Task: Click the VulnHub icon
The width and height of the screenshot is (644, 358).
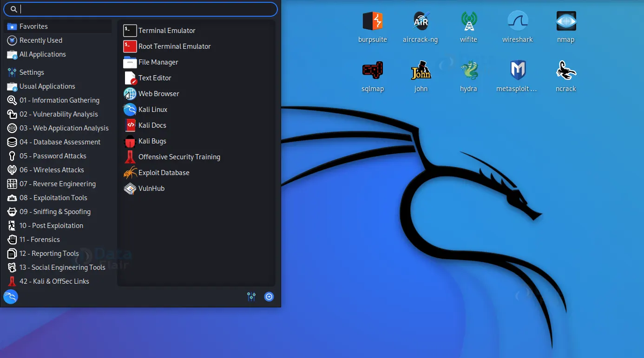Action: [130, 189]
